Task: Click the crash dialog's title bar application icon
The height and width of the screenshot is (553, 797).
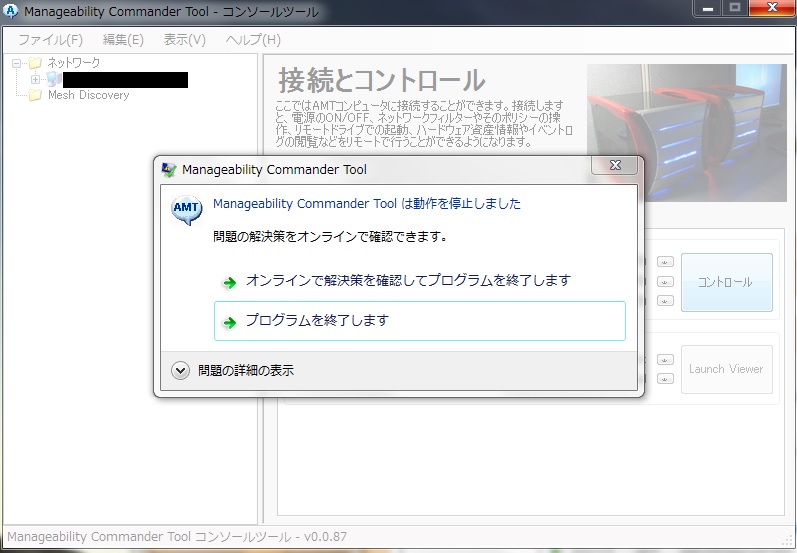Action: [169, 170]
